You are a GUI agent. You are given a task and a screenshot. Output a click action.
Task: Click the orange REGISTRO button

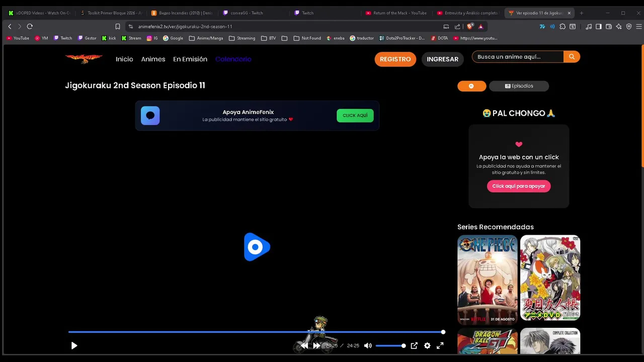(395, 59)
